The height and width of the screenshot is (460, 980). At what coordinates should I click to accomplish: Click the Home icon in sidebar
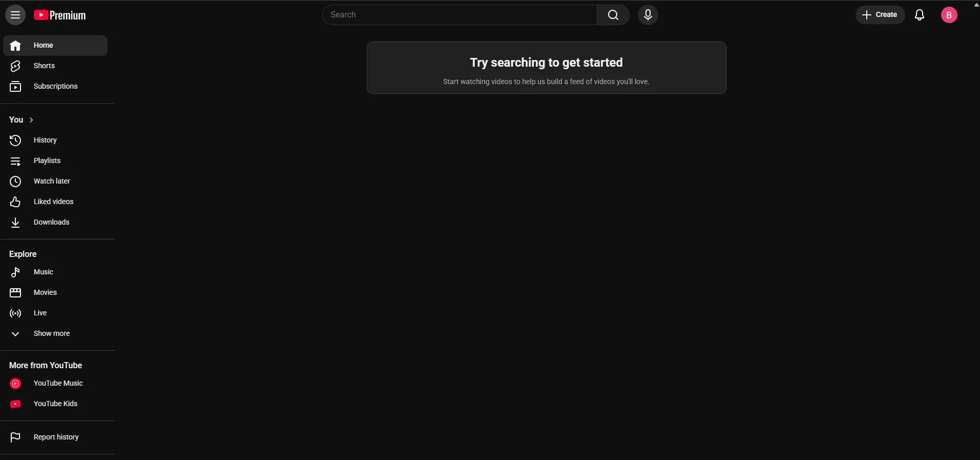pyautogui.click(x=15, y=46)
